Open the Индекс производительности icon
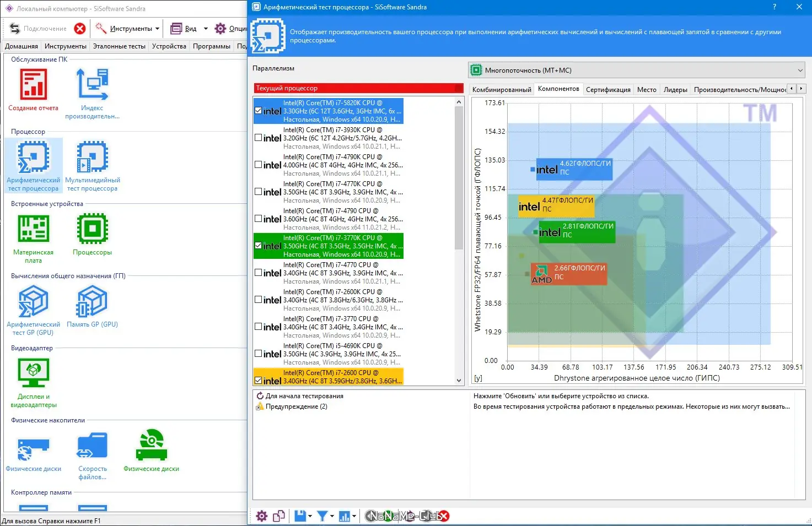The height and width of the screenshot is (526, 812). click(x=92, y=84)
